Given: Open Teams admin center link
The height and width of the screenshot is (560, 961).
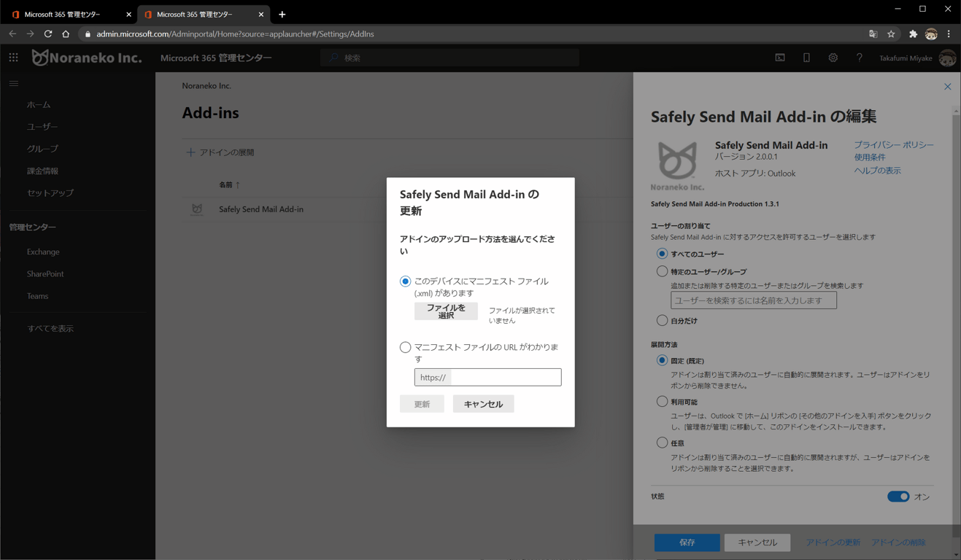Looking at the screenshot, I should pyautogui.click(x=37, y=296).
